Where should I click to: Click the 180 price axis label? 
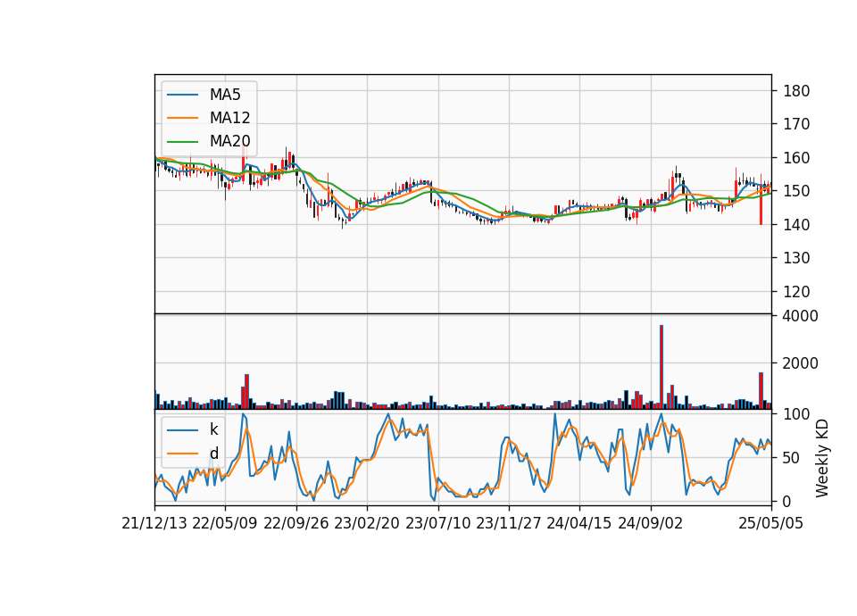pyautogui.click(x=796, y=91)
